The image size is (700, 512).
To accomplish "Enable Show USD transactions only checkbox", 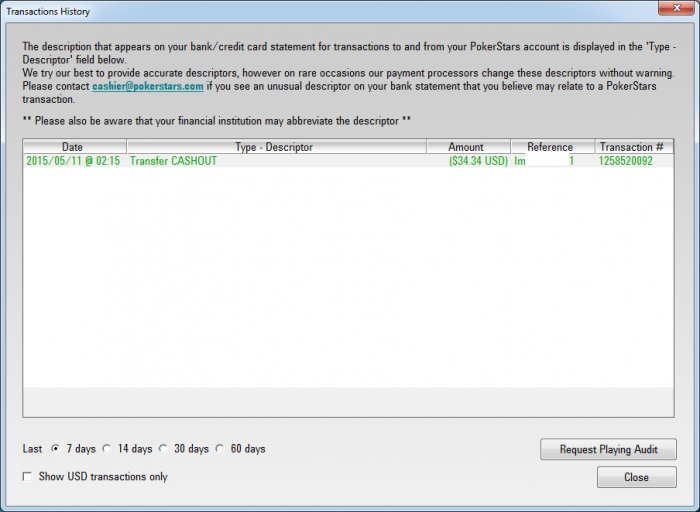I will point(27,476).
